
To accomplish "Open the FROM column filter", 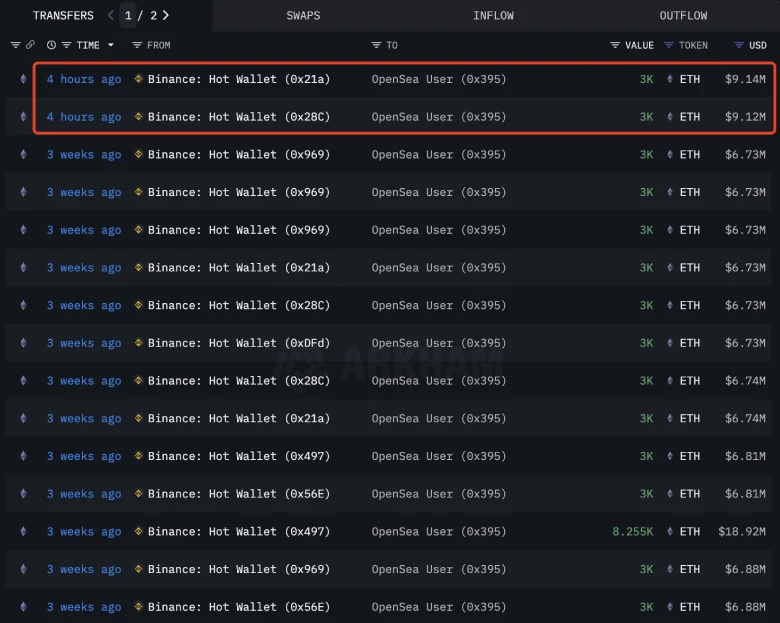I will (138, 45).
